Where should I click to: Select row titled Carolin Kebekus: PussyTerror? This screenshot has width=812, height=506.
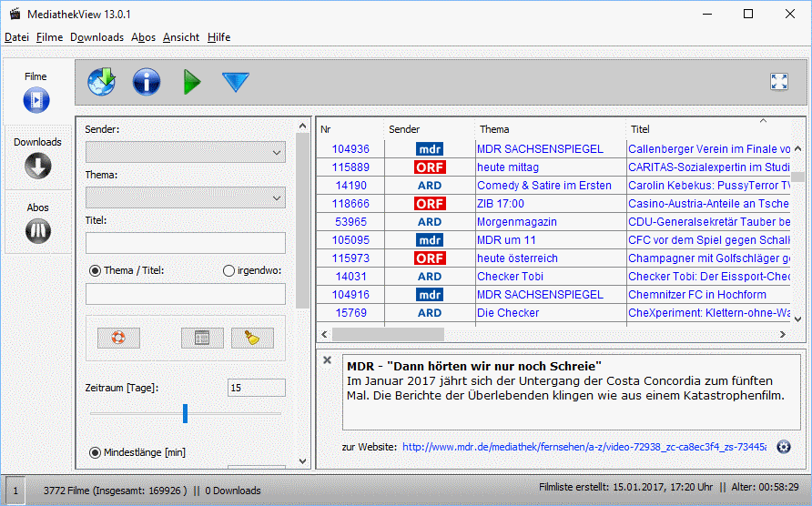tap(709, 186)
